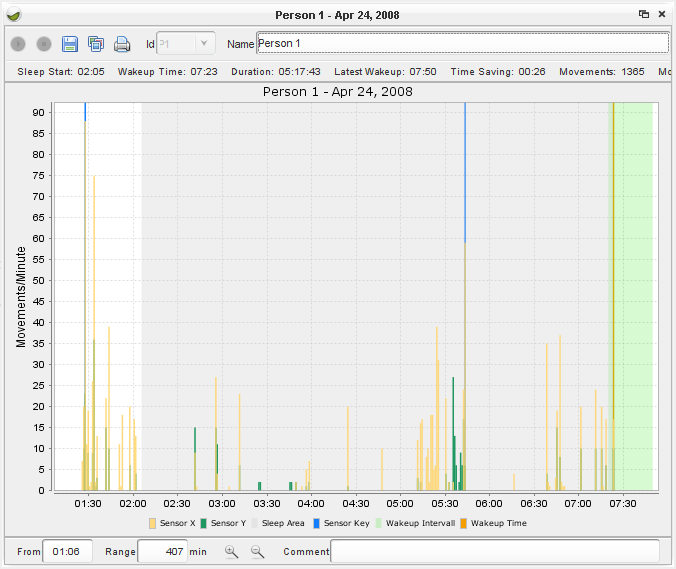Screen dimensions: 676x569
Task: Click the greyed-out play button
Action: pos(18,44)
